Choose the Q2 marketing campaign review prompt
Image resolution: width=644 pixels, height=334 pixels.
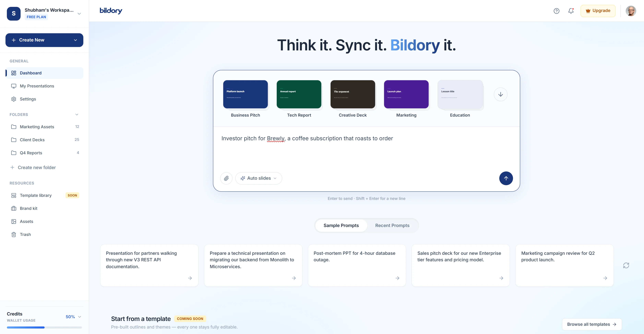[564, 265]
